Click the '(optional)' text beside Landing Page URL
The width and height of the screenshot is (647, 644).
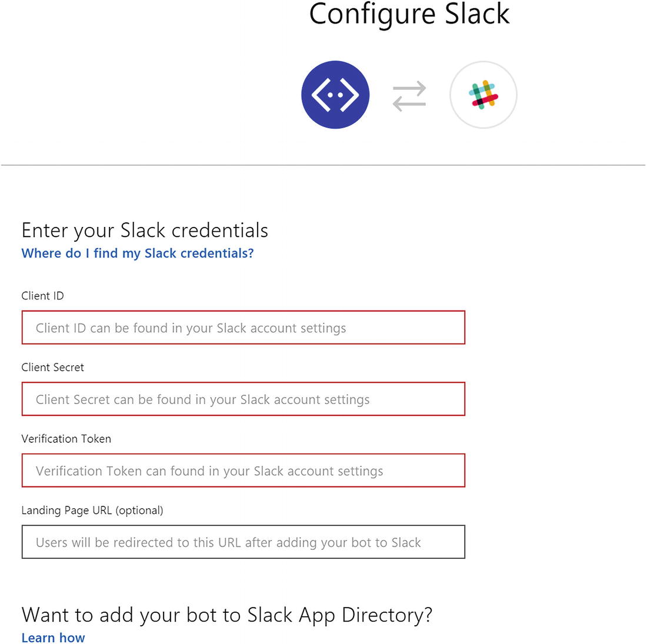[x=139, y=510]
